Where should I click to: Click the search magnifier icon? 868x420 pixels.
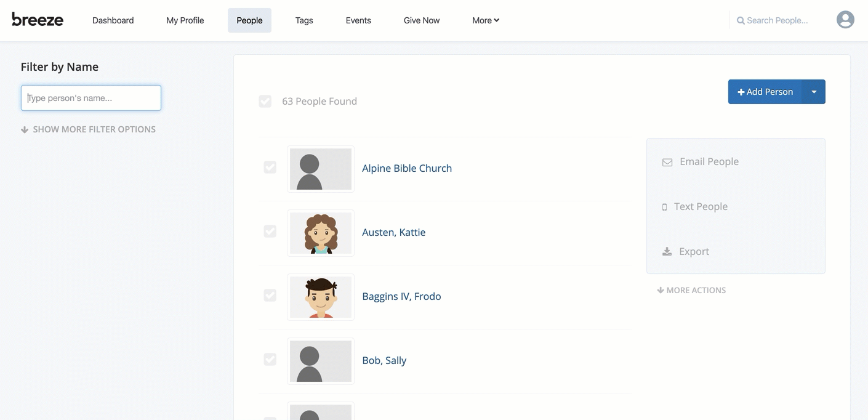pos(741,21)
